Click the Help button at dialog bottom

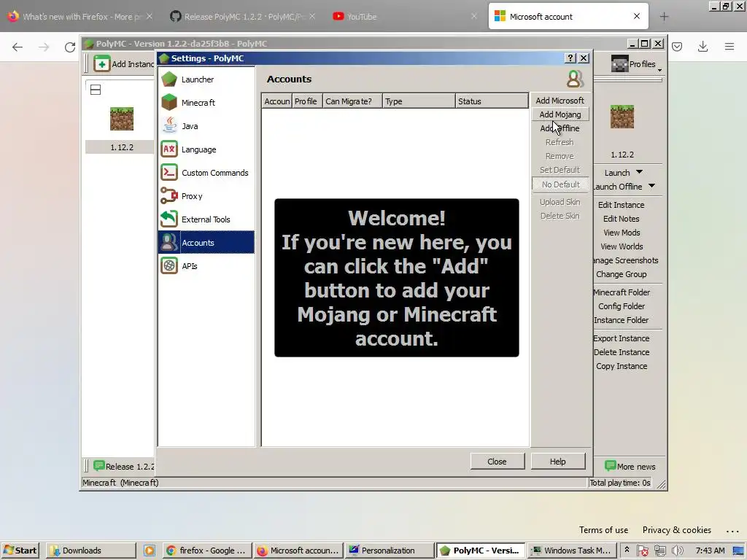[557, 461]
